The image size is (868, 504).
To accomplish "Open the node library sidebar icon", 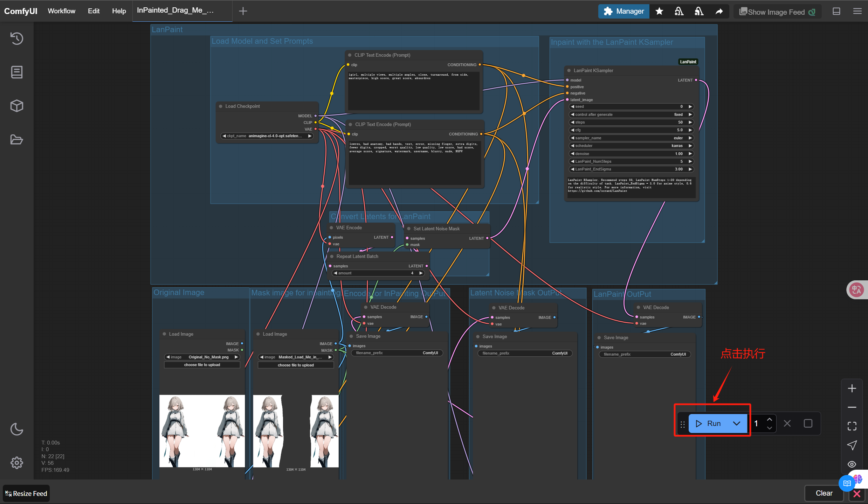I will point(16,72).
